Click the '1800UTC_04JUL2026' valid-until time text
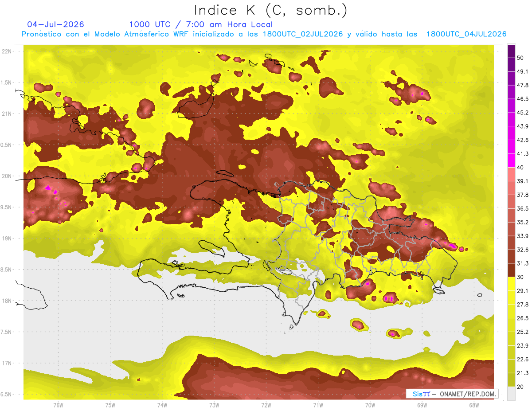The width and height of the screenshot is (532, 411). tap(466, 34)
